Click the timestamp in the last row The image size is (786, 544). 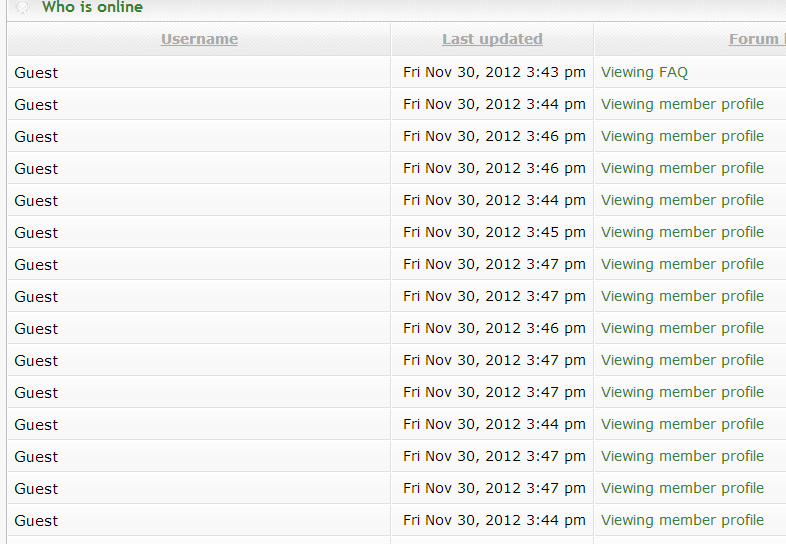494,520
